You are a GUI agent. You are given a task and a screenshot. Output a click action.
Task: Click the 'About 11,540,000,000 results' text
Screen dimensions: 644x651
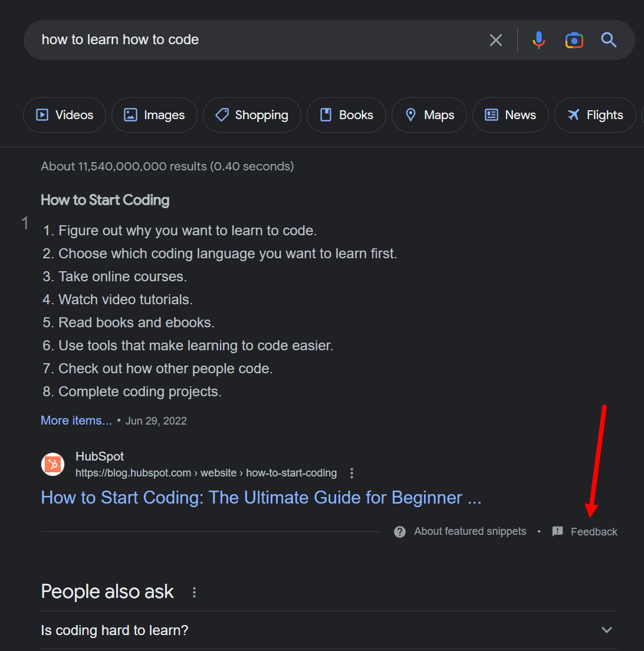pyautogui.click(x=167, y=166)
